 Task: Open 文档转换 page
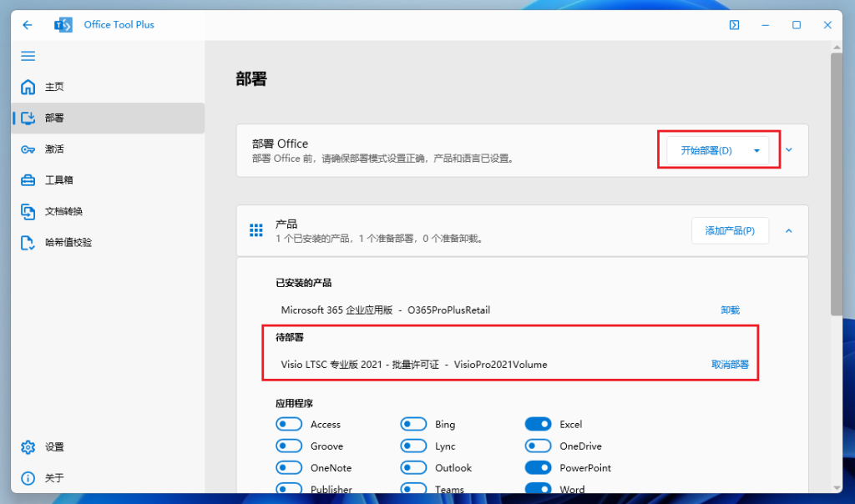[109, 211]
